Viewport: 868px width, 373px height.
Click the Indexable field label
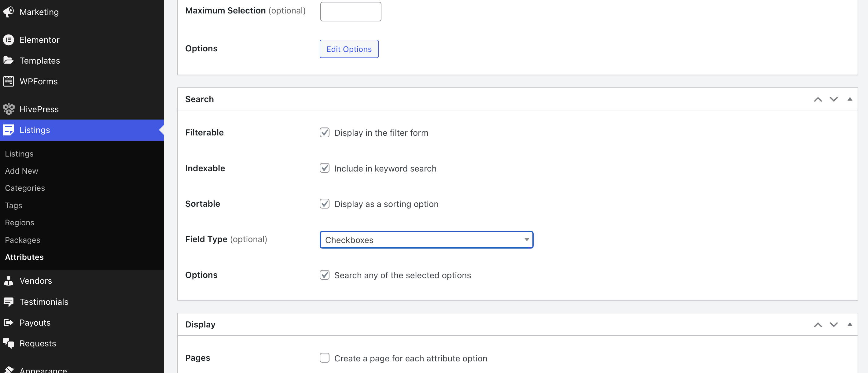[x=205, y=168]
